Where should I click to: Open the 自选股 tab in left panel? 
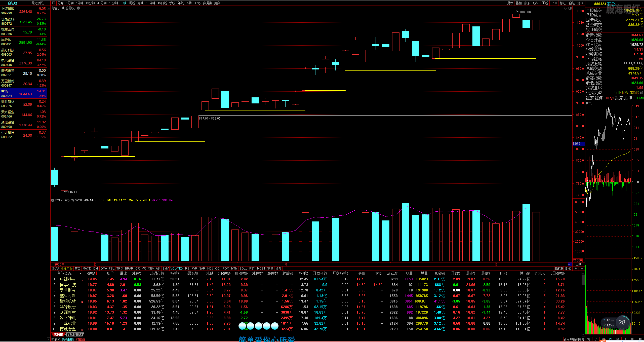[x=13, y=3]
